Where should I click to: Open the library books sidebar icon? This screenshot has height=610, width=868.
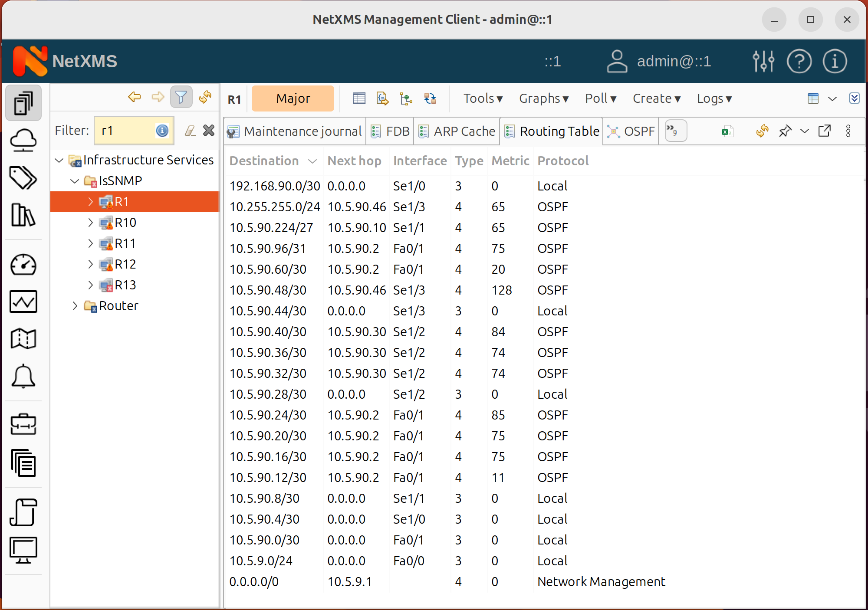23,215
